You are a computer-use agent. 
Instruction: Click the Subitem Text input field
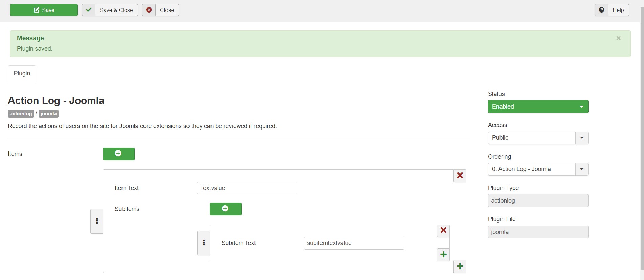[354, 243]
